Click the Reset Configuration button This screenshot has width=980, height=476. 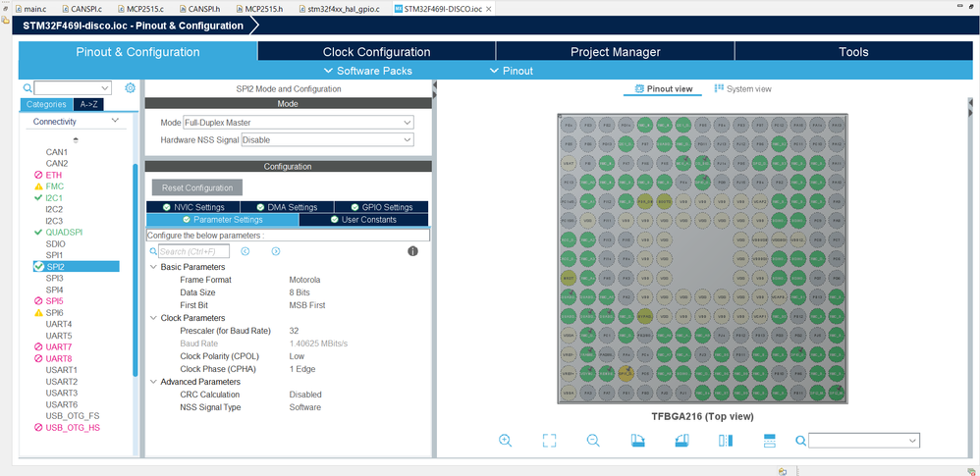196,187
